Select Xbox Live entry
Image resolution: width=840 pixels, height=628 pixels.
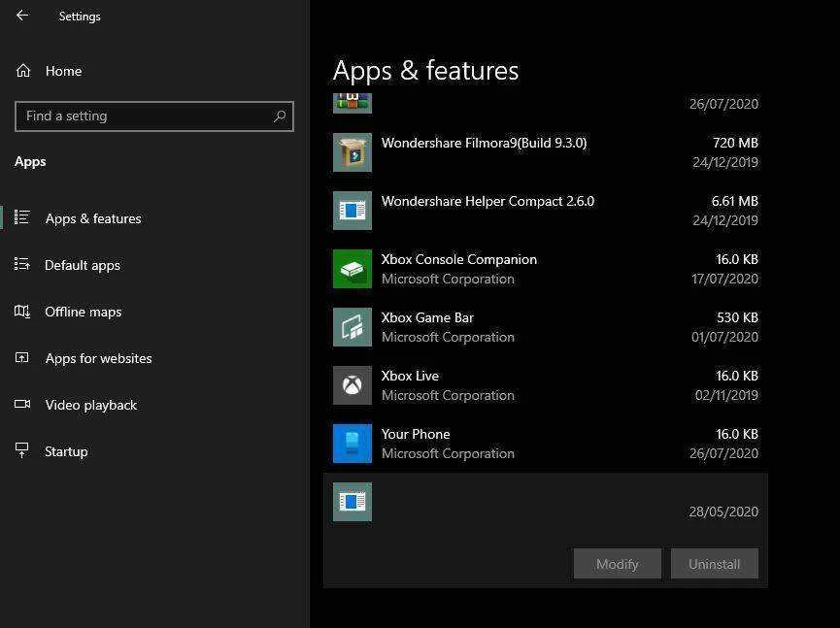(x=546, y=385)
